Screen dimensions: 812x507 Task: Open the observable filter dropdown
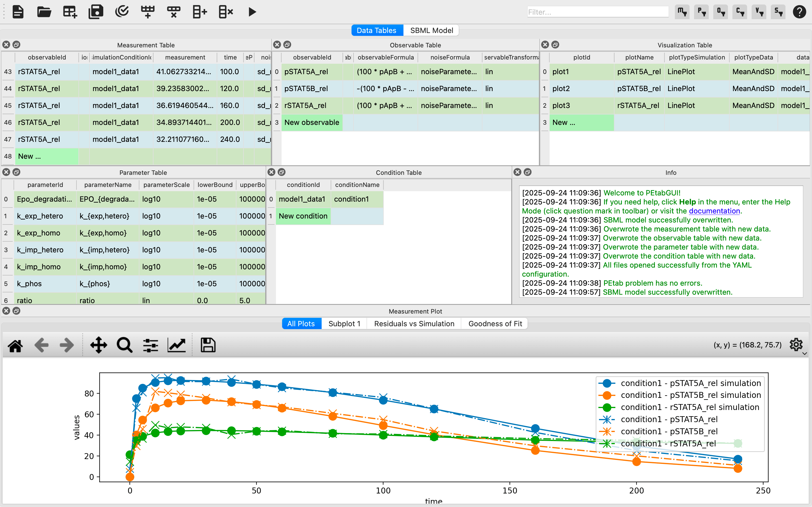pyautogui.click(x=720, y=12)
